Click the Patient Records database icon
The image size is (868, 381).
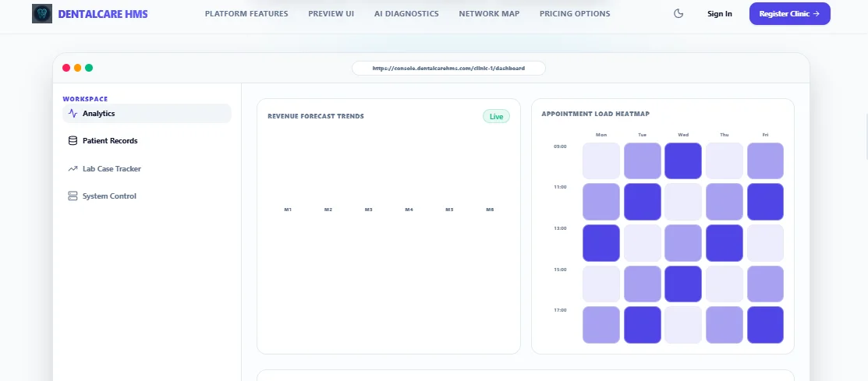[73, 141]
